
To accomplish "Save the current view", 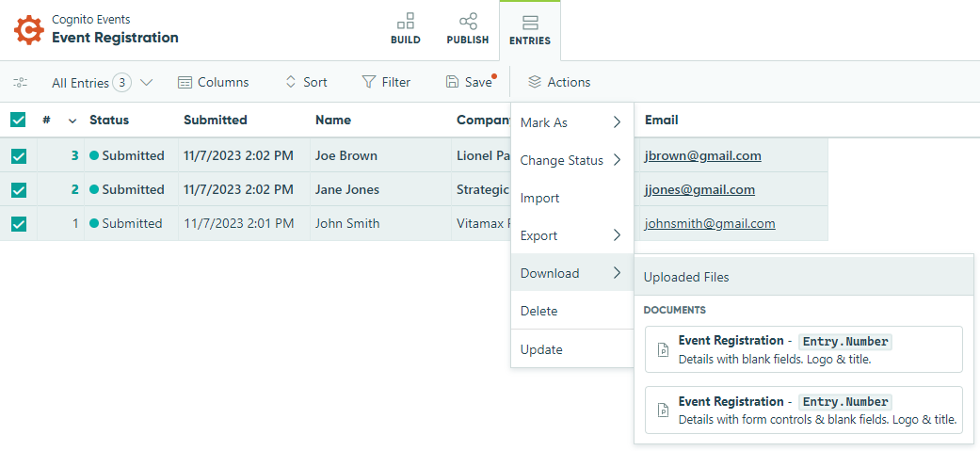I will [x=470, y=83].
